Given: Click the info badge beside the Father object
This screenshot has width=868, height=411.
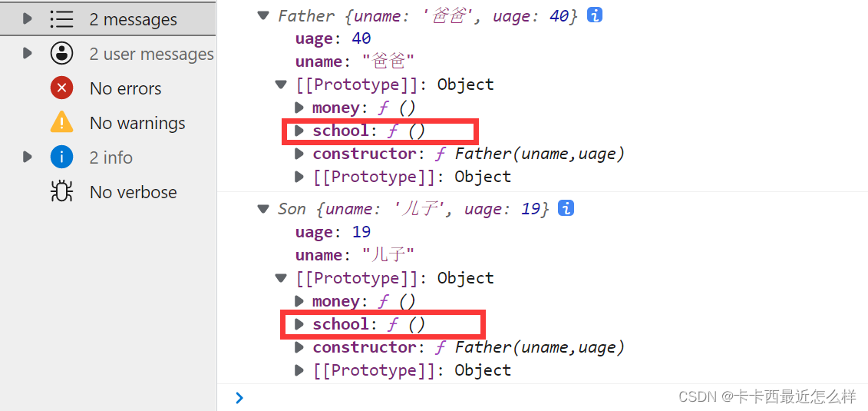Looking at the screenshot, I should click(595, 15).
